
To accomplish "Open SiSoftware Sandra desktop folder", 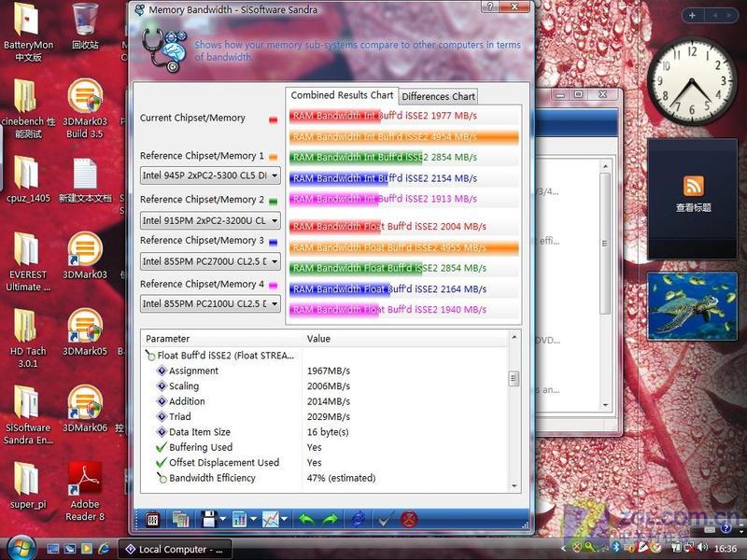I will (28, 415).
